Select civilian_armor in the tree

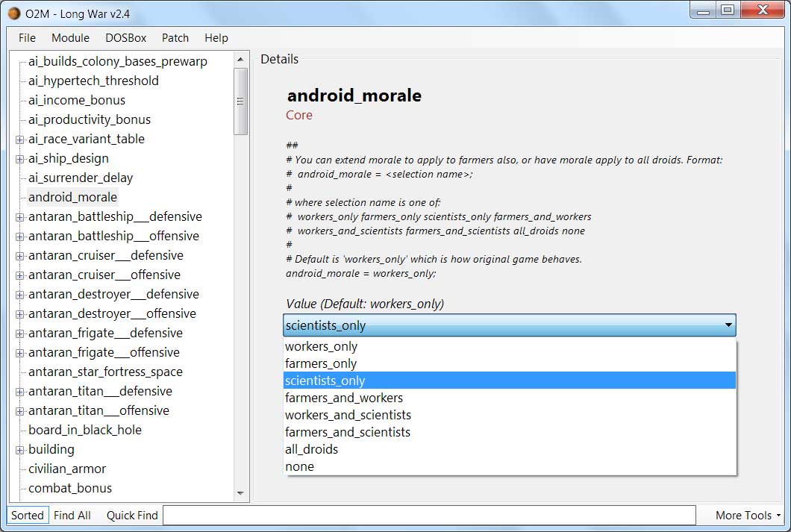pyautogui.click(x=67, y=469)
